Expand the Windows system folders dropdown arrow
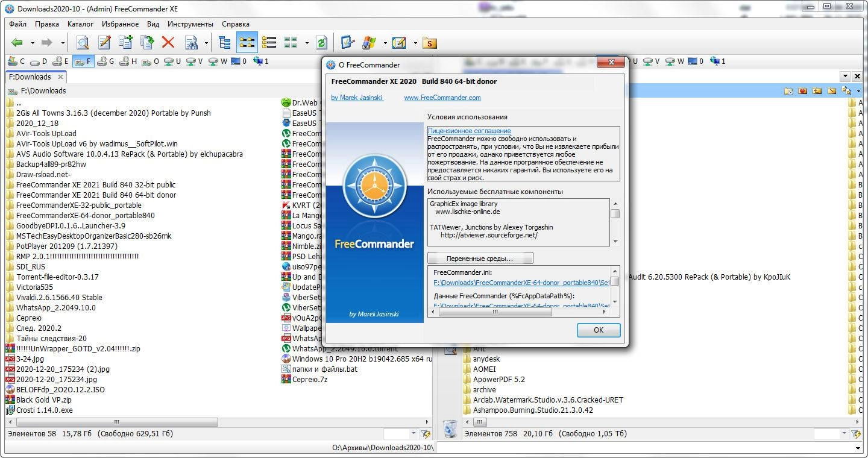Screen dimensions: 868x458 [x=385, y=43]
